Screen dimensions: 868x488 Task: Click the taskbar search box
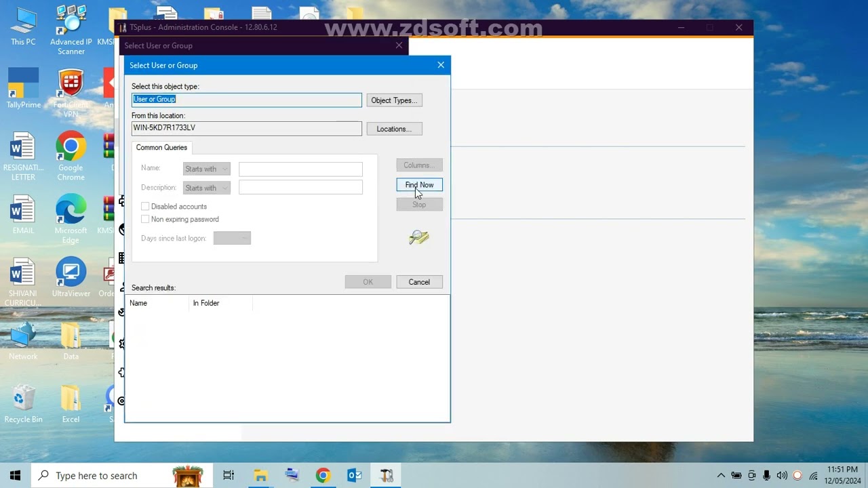tap(121, 475)
